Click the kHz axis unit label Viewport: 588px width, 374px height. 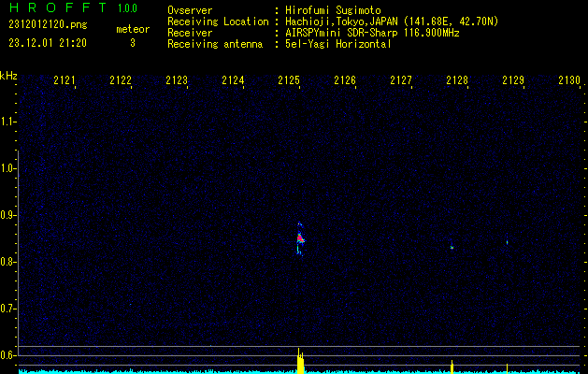click(8, 76)
